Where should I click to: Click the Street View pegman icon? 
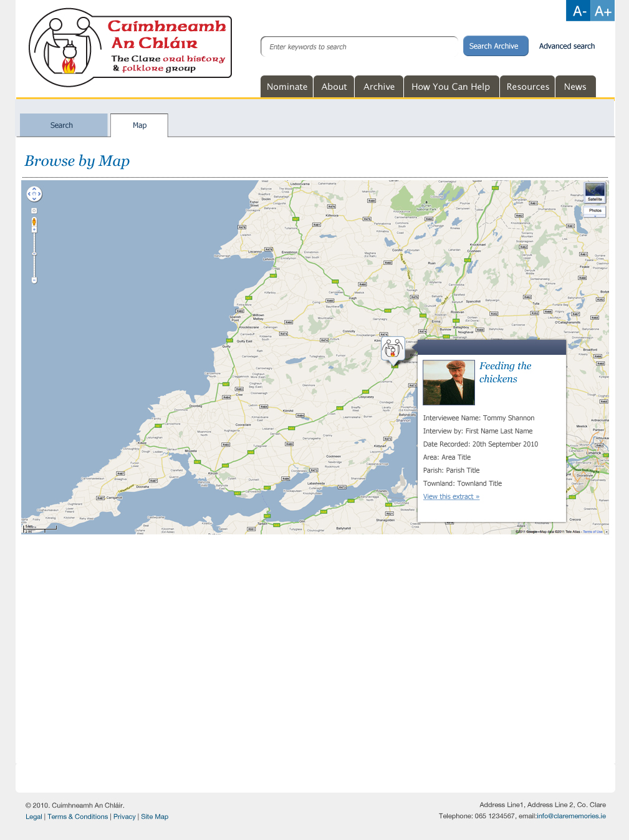click(x=34, y=221)
